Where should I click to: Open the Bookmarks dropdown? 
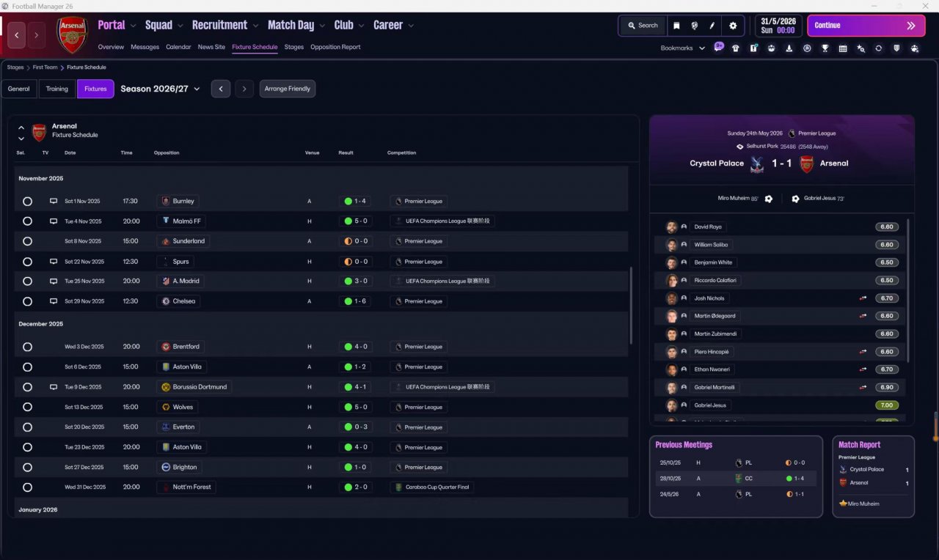coord(682,48)
